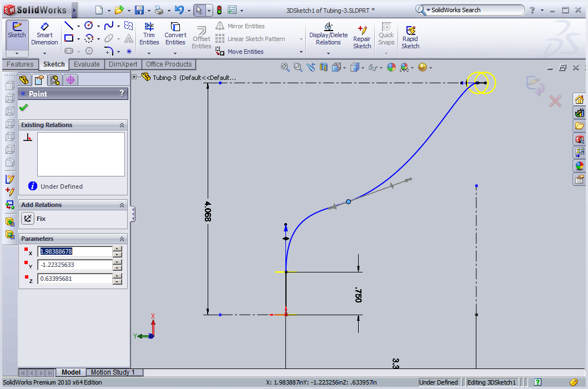The image size is (588, 389).
Task: Increment the X parameter using its stepper
Action: coord(117,249)
